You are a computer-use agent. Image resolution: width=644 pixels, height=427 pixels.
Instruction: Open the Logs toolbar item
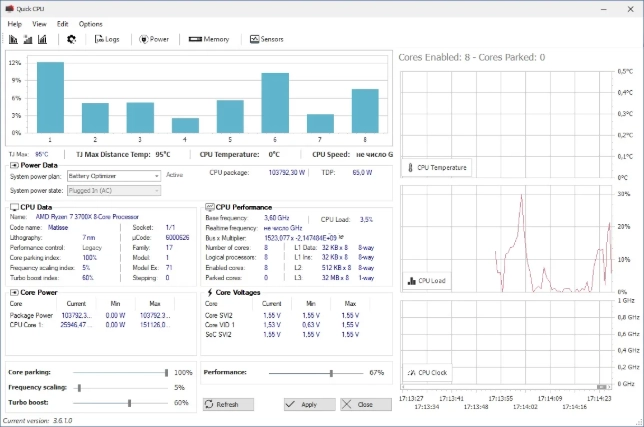coord(107,39)
